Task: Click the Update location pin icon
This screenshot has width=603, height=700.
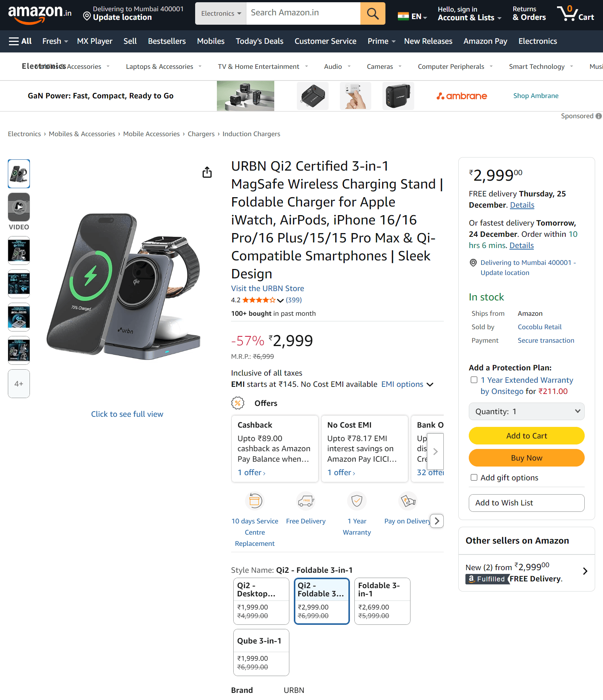Action: pos(87,16)
